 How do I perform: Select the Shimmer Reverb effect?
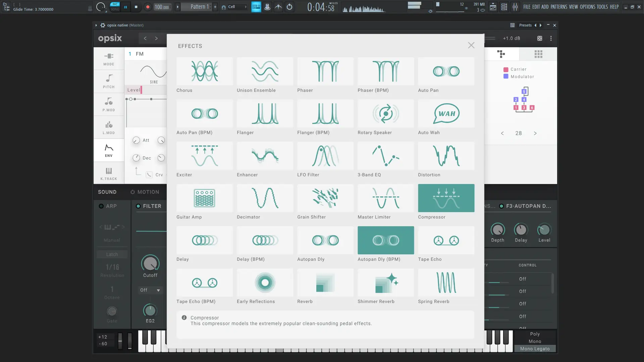[x=385, y=282]
